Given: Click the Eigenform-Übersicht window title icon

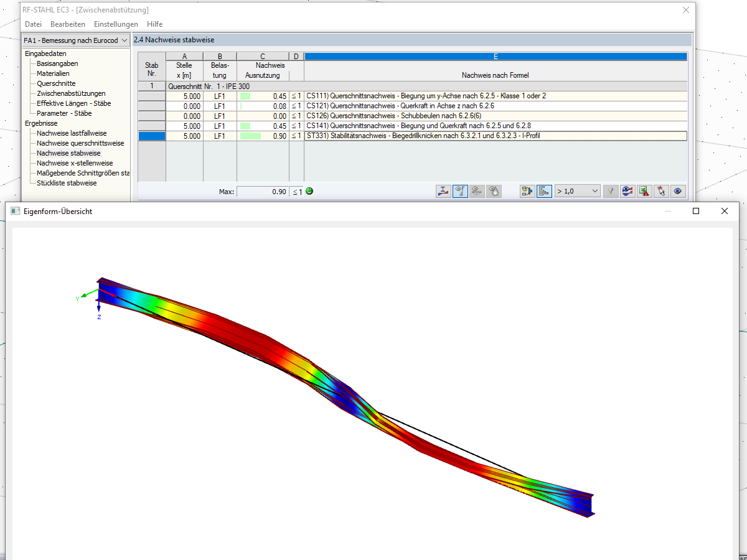Looking at the screenshot, I should pos(16,212).
